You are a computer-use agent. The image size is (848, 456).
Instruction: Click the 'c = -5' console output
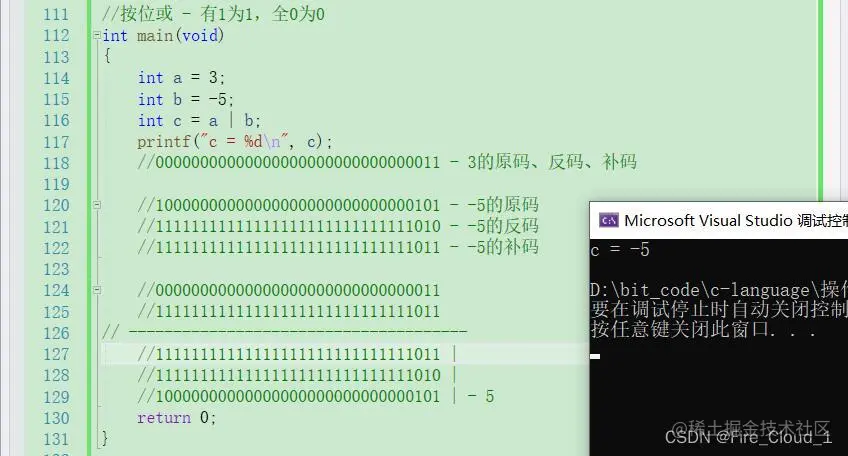point(620,250)
